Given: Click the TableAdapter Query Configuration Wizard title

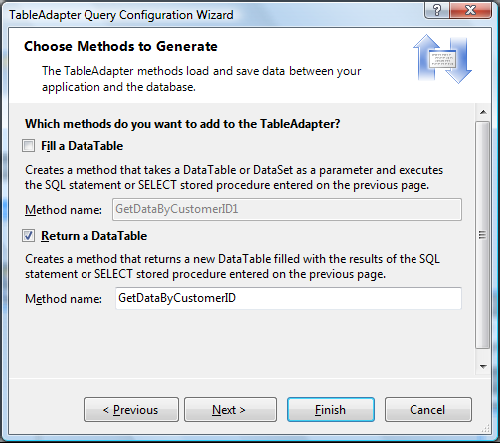Looking at the screenshot, I should [x=121, y=15].
